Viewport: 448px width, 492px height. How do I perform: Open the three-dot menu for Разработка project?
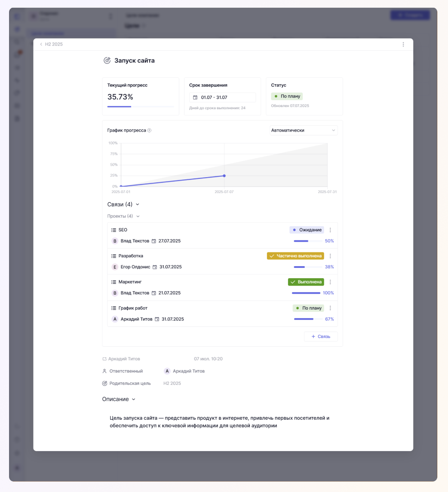[x=330, y=256]
